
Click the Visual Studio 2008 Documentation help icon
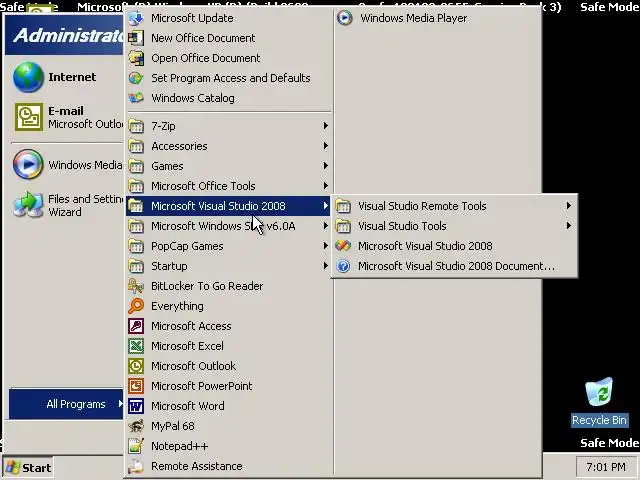click(343, 266)
